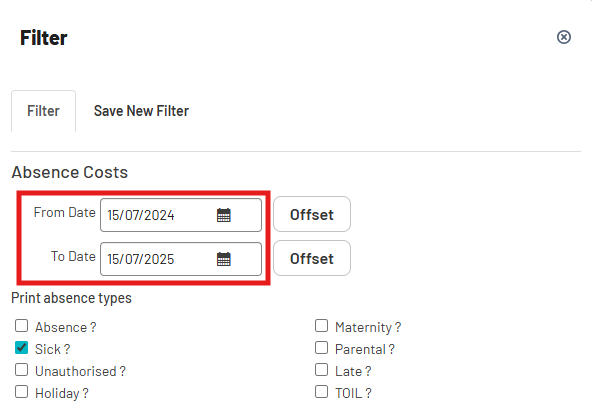This screenshot has width=592, height=412.
Task: Click the Sick ? label text
Action: [52, 349]
